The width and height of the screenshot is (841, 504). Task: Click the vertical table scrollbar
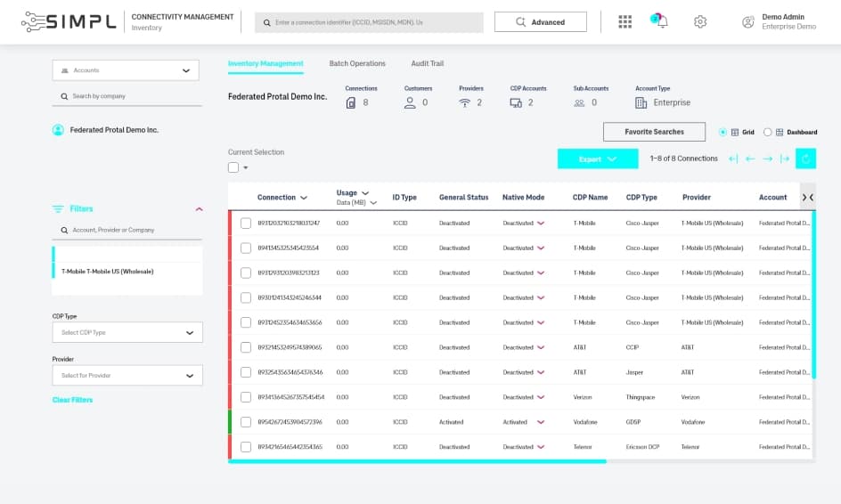814,295
